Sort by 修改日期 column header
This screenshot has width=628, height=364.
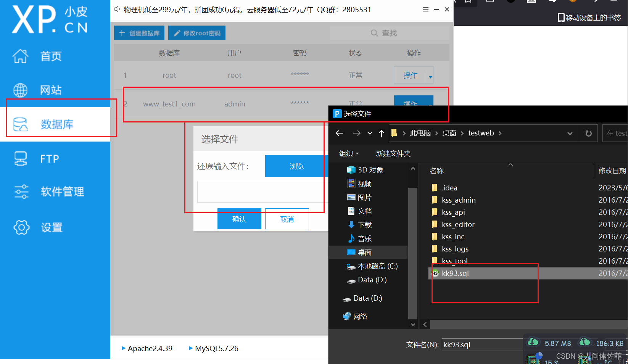pos(612,171)
